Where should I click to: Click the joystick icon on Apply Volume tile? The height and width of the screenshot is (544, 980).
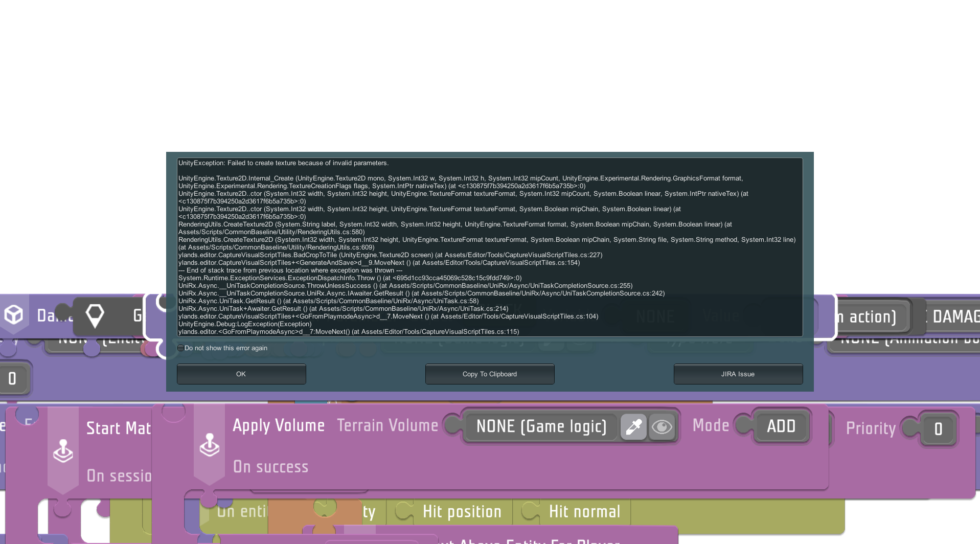click(x=209, y=445)
